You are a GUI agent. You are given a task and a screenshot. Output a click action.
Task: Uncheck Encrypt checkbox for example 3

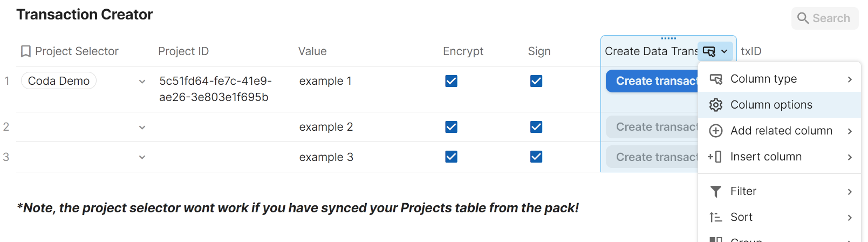pos(452,157)
